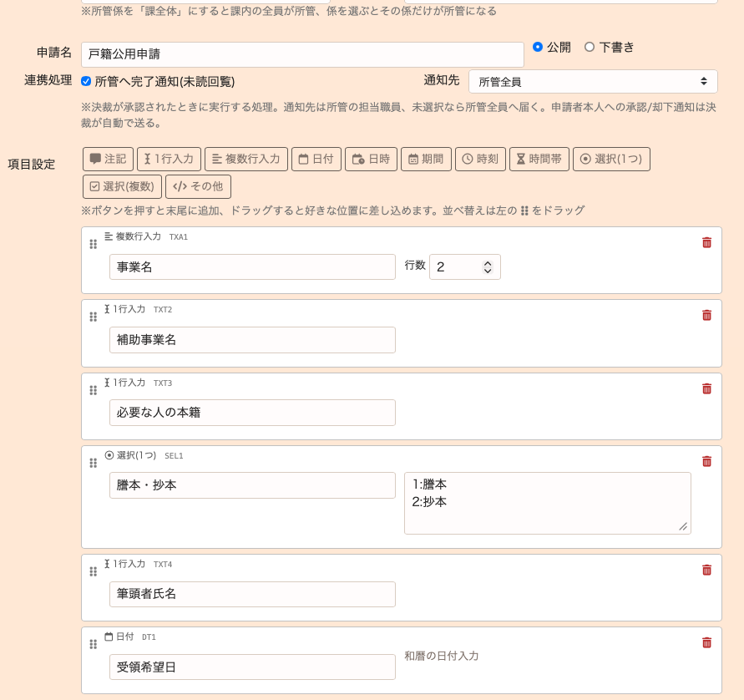Click the 謄本・抄本 label input
This screenshot has width=744, height=700.
[252, 485]
